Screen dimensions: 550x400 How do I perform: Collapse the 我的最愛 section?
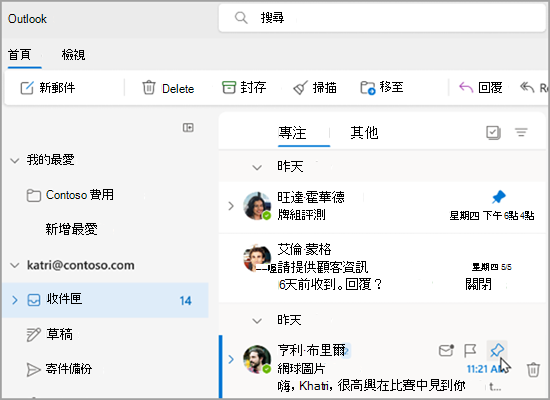pos(15,161)
